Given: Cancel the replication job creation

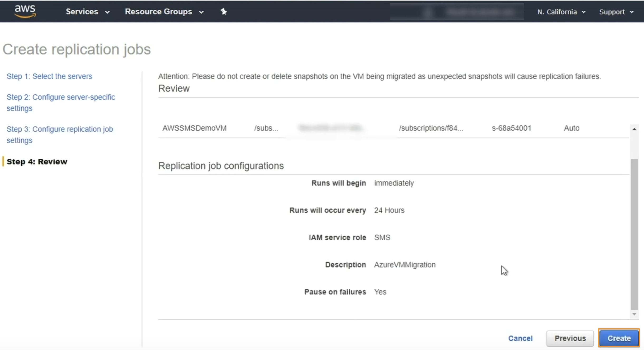Looking at the screenshot, I should tap(520, 338).
